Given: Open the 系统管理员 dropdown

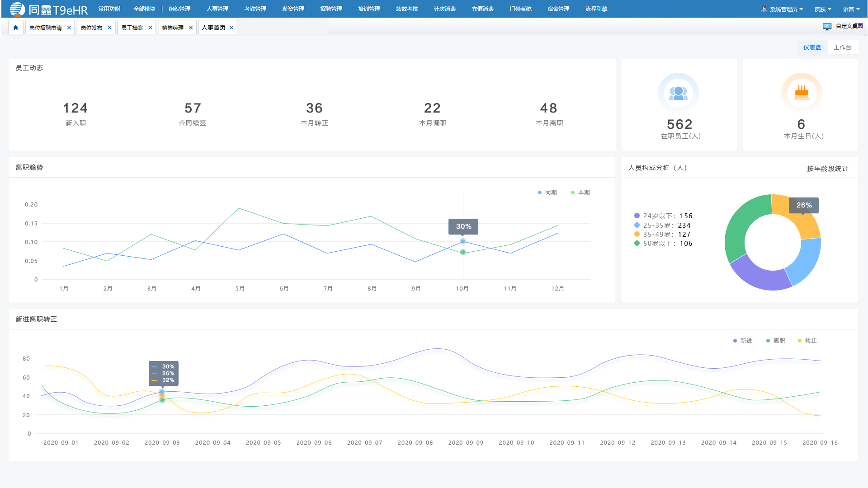Looking at the screenshot, I should (x=787, y=9).
